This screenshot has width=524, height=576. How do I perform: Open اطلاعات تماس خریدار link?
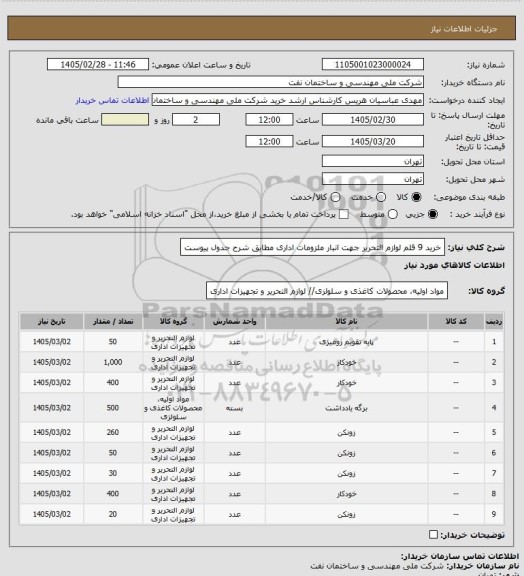(x=112, y=100)
